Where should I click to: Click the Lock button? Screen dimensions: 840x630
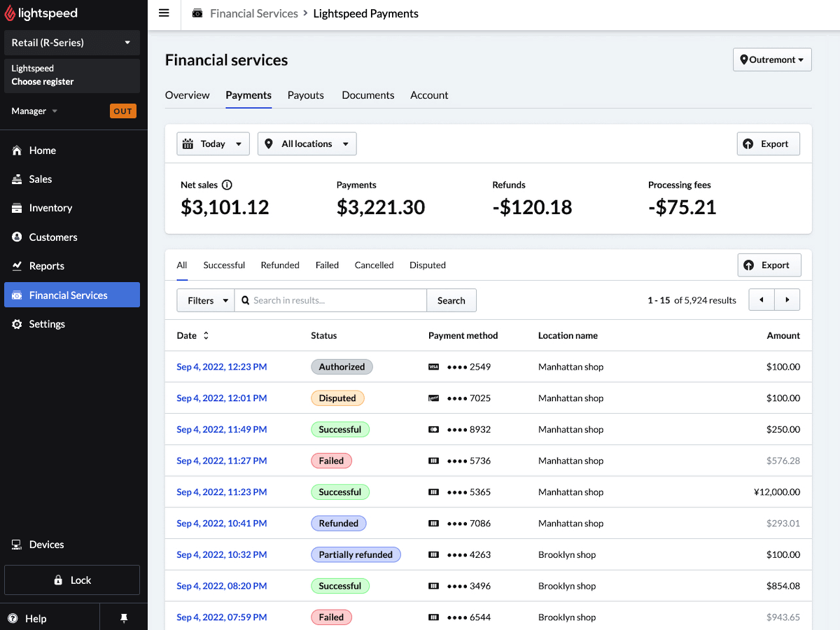(72, 580)
